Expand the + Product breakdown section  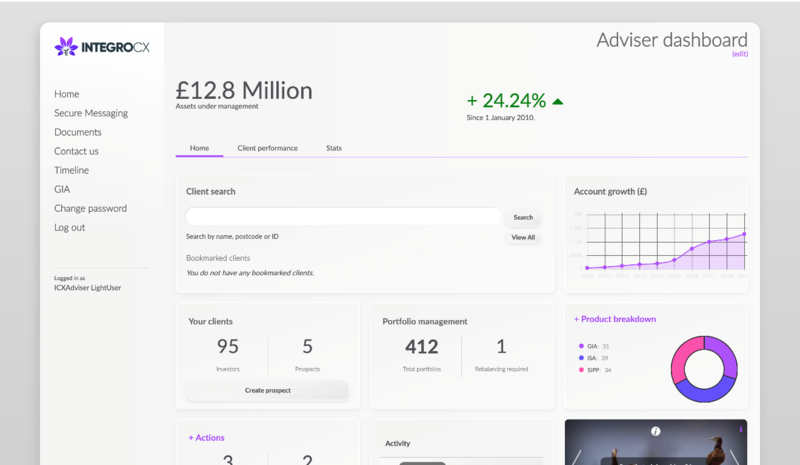point(615,319)
